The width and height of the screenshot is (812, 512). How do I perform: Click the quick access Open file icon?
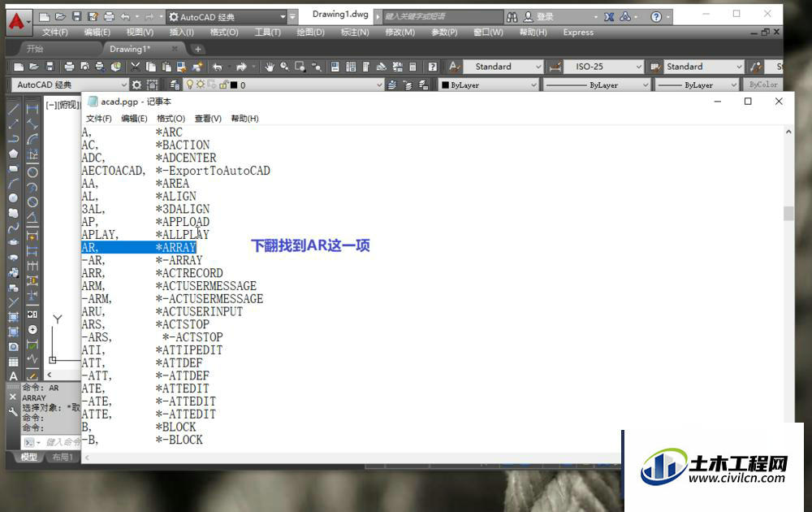point(60,17)
